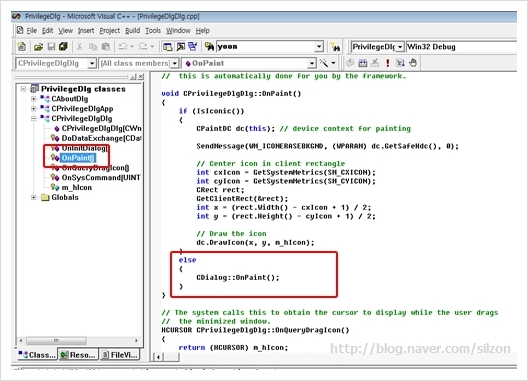Click the Paste clipboard icon
Image resolution: width=528 pixels, height=381 pixels.
click(106, 46)
